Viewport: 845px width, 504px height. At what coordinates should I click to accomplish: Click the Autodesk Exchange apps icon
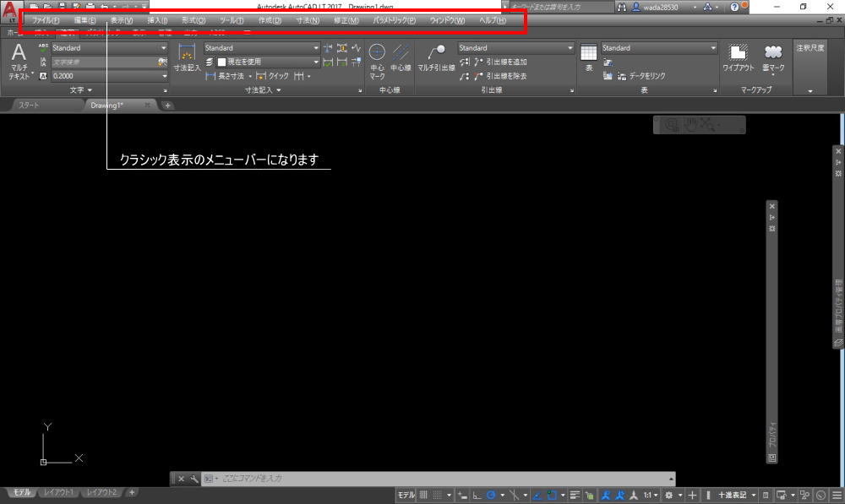707,7
